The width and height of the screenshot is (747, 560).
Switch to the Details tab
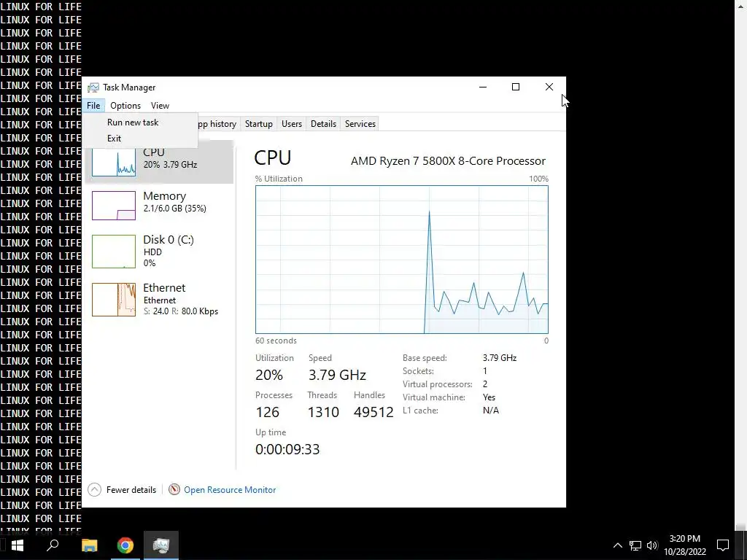(323, 124)
